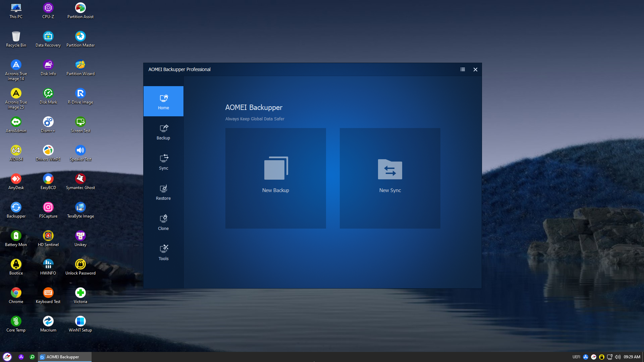Close the AOMEI Backupper window
The height and width of the screenshot is (362, 644).
[x=475, y=69]
